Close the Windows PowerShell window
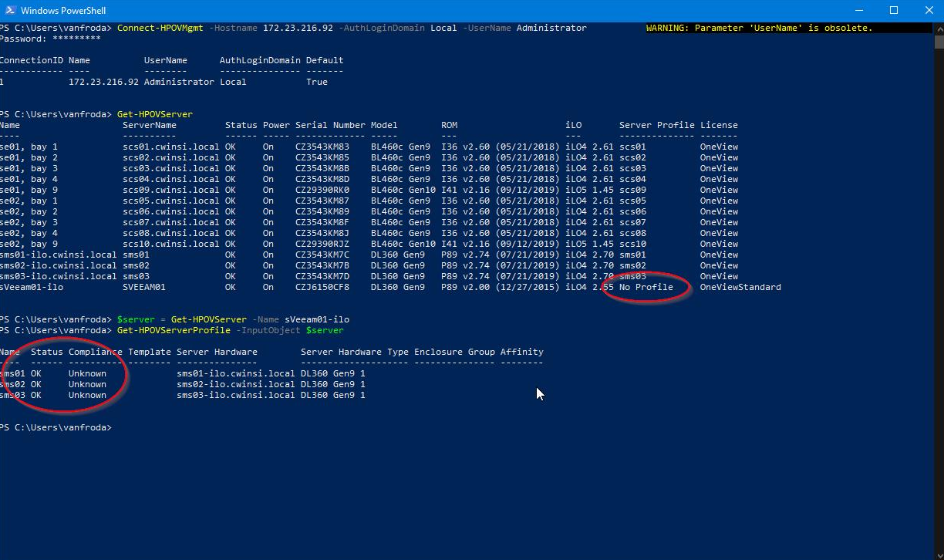 [929, 10]
